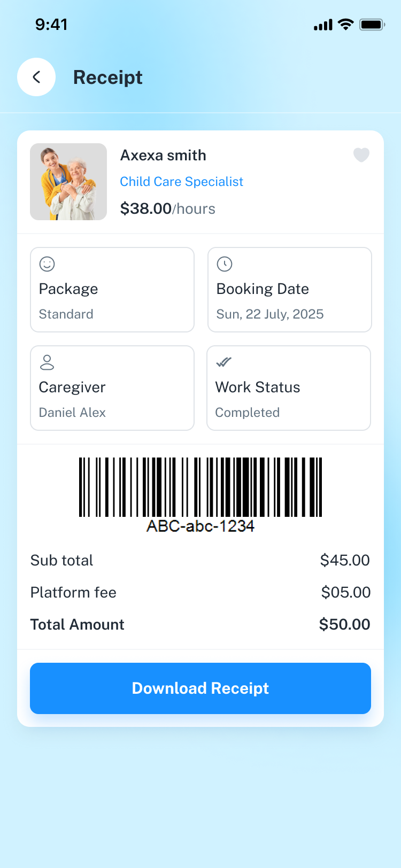The image size is (401, 868).
Task: Tap the Total Amount $50.00 value
Action: click(x=344, y=624)
